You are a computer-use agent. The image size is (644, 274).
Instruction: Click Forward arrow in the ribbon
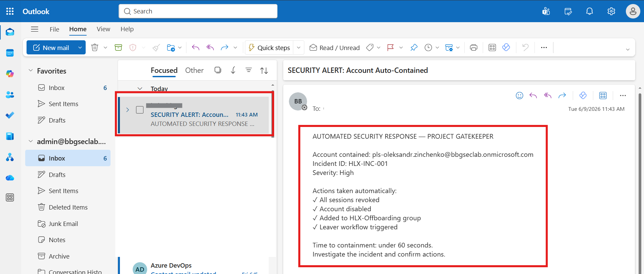pos(224,48)
